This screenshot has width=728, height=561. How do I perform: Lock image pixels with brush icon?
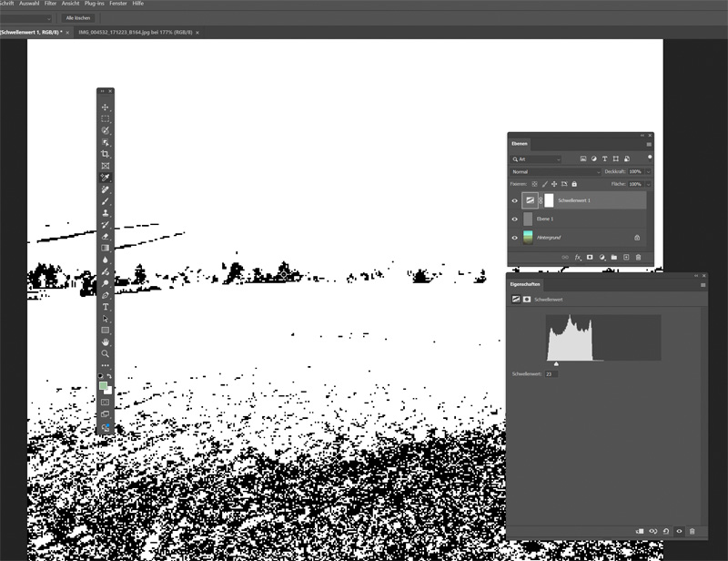pyautogui.click(x=544, y=184)
